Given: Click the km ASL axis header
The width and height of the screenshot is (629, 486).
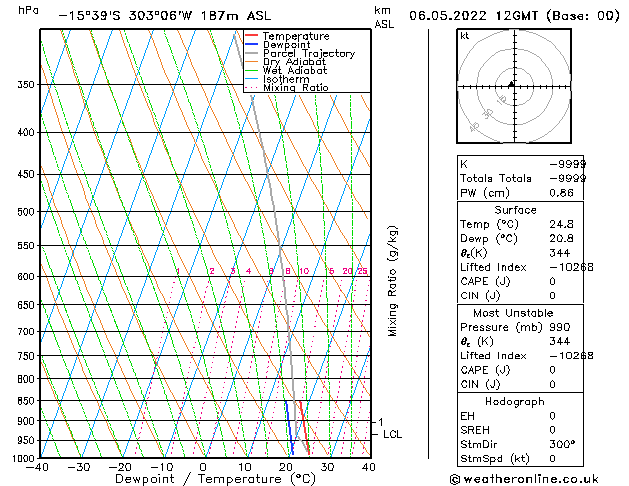Looking at the screenshot, I should 384,17.
